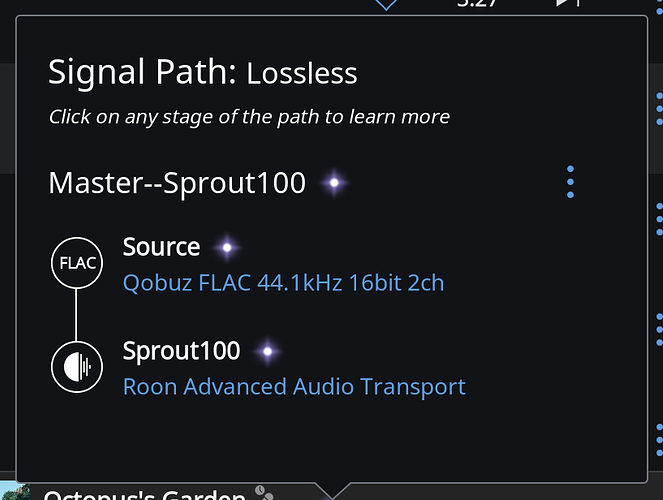
Task: Click the purple quality star beside Master--Sprout100
Action: pyautogui.click(x=334, y=183)
